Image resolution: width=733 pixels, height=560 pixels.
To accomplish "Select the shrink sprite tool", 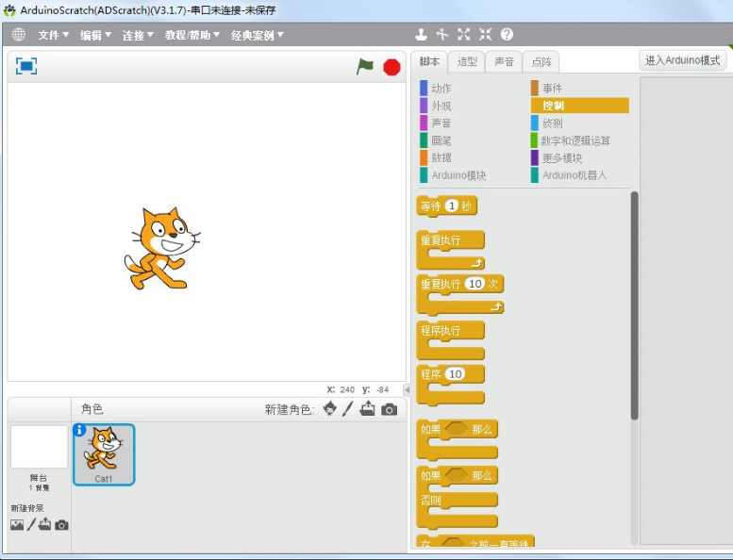I will click(x=485, y=34).
